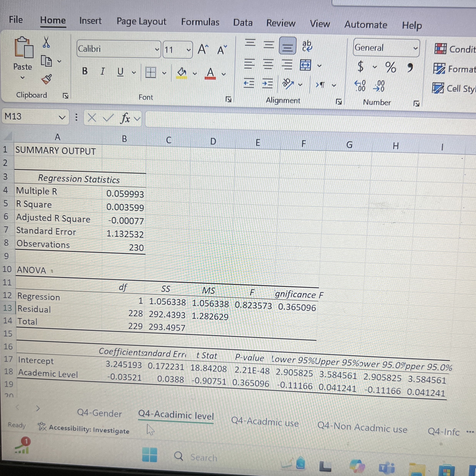Select the Merge & Center icon

coord(306,65)
